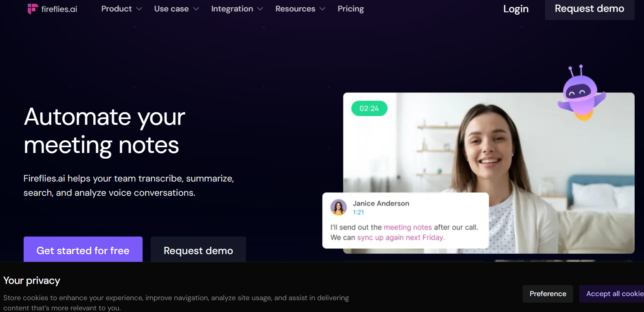Screen dimensions: 644x312
Task: Click Janice Anderson's avatar picture
Action: click(338, 207)
